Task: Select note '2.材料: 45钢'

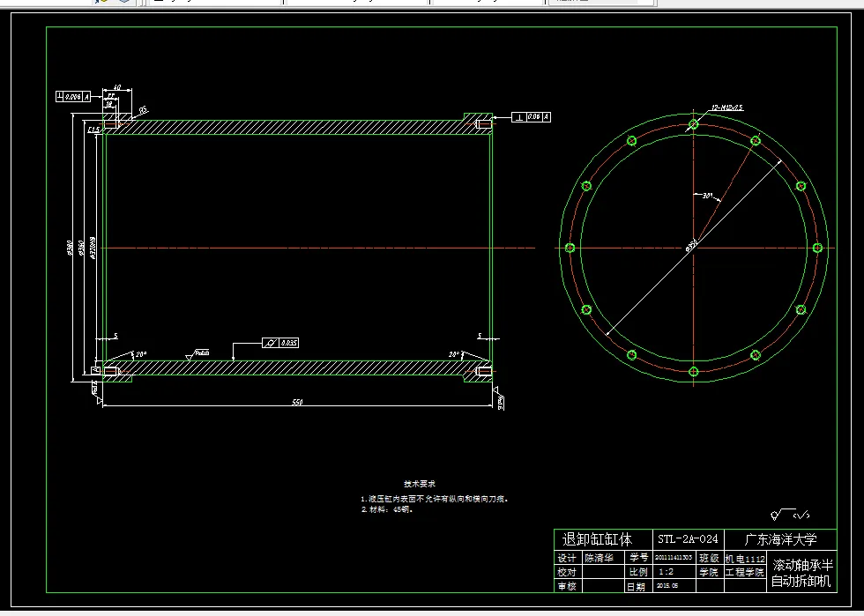Action: (387, 509)
